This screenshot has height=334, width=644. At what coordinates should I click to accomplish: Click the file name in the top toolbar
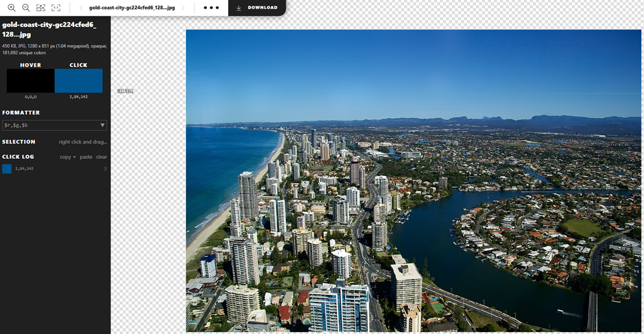pos(132,8)
